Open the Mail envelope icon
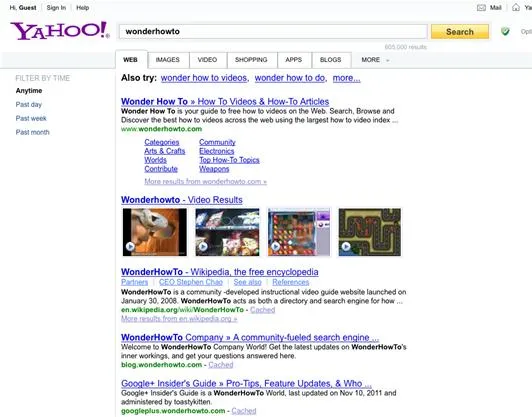Image resolution: width=532 pixels, height=417 pixels. pos(481,7)
